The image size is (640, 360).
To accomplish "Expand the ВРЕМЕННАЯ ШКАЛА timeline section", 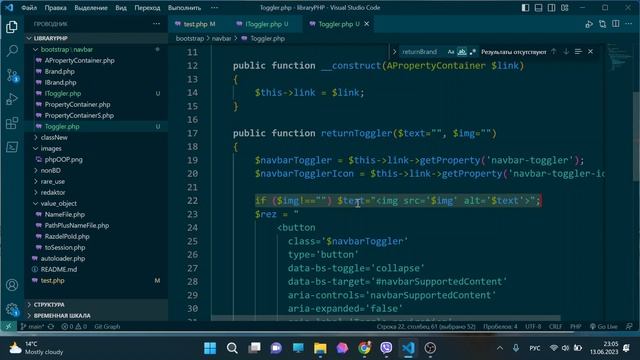I will [x=96, y=316].
